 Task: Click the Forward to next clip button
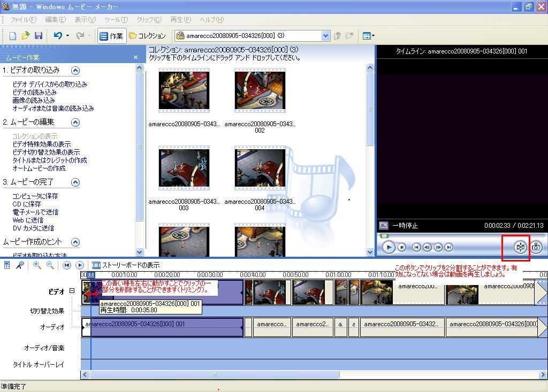pyautogui.click(x=449, y=248)
